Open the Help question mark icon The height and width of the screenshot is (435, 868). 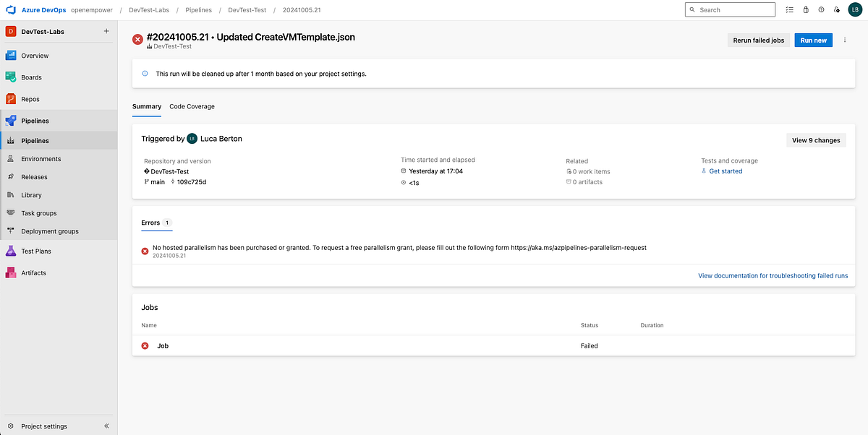(821, 9)
